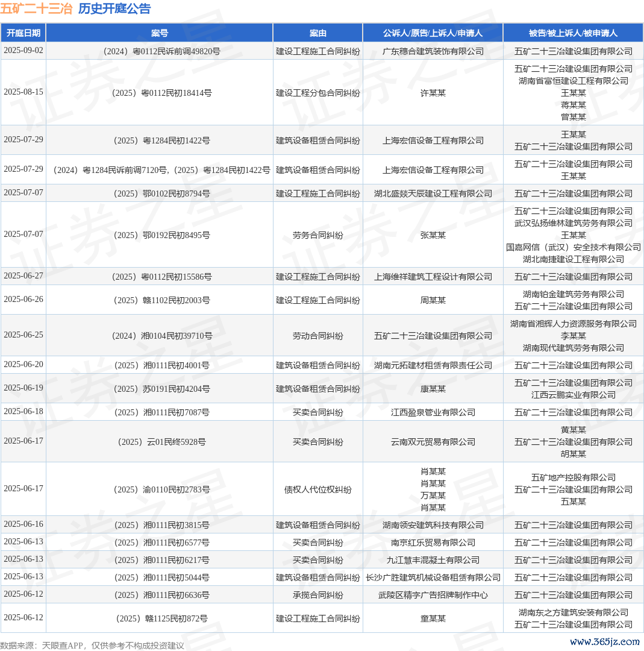The height and width of the screenshot is (651, 644).
Task: Click the 公诉人/原告/上诉人/申请人 header
Action: (433, 33)
